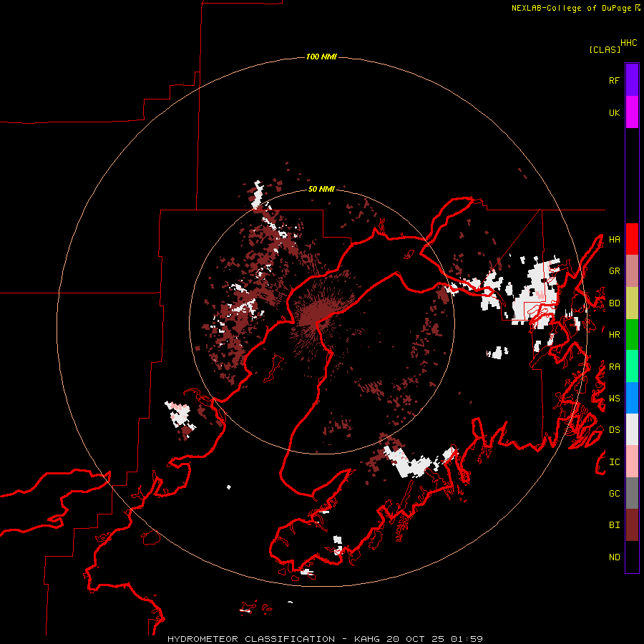
Task: Click the WS legend label
Action: click(x=614, y=399)
